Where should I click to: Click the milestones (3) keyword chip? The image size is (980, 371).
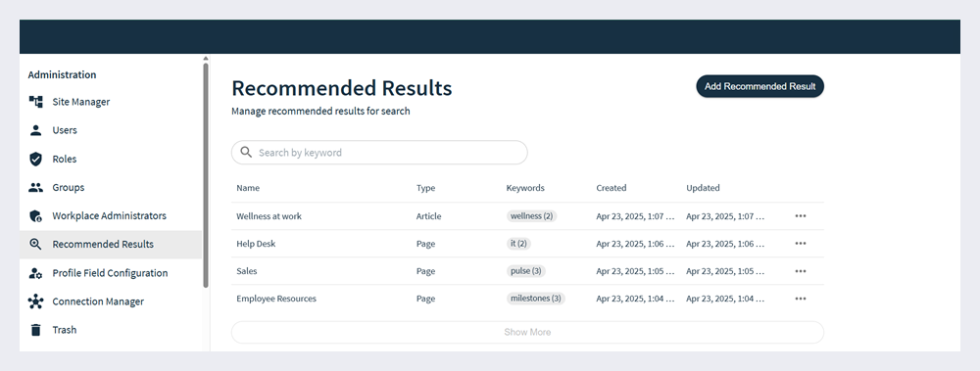coord(536,299)
